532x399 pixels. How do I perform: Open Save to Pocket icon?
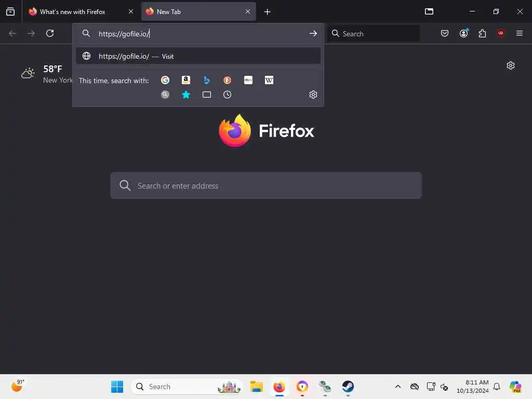[445, 33]
